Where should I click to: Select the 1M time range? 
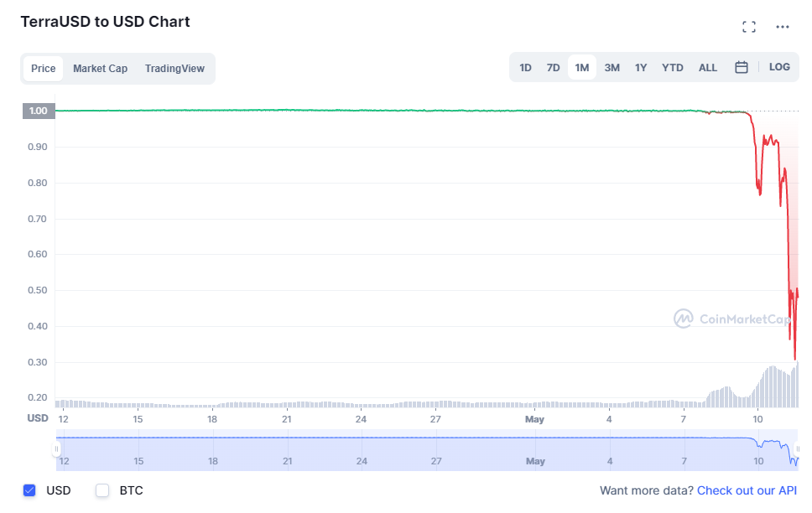pos(581,67)
